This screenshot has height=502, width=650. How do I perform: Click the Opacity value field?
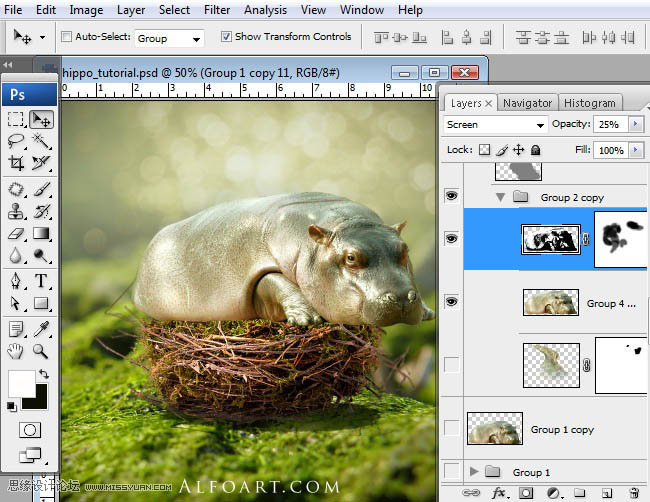tap(610, 125)
